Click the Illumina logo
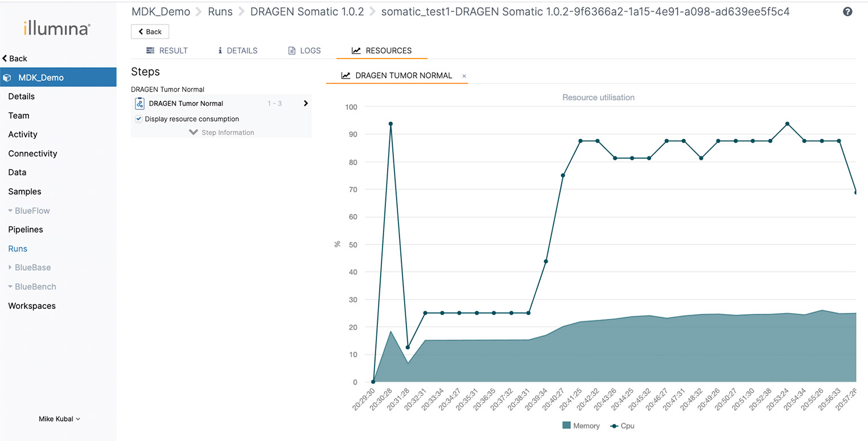 pos(57,28)
